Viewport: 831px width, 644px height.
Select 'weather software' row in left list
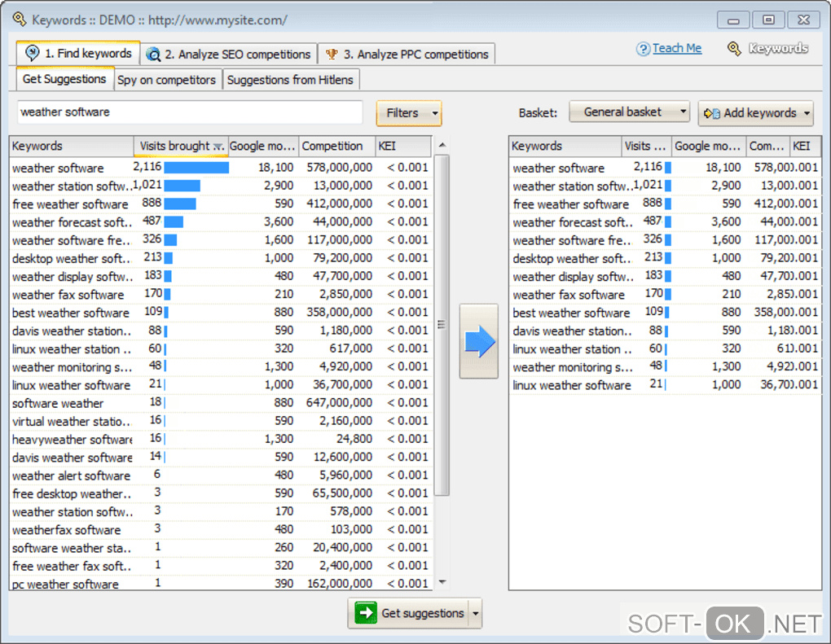click(221, 168)
